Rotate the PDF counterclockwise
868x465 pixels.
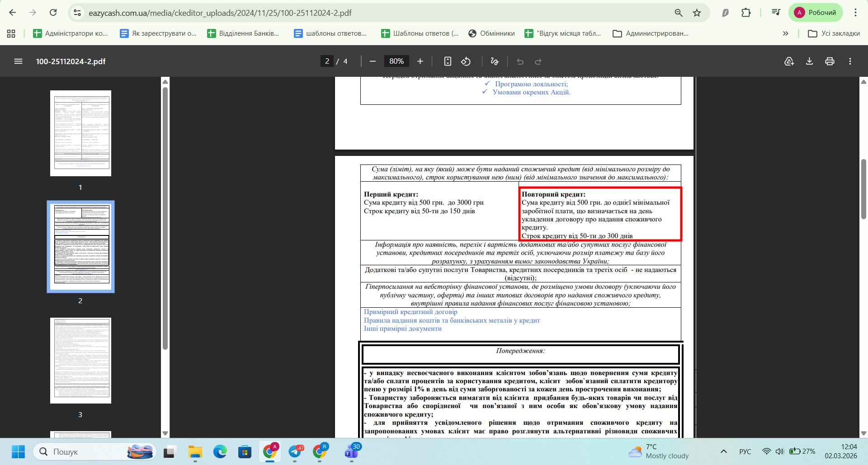[466, 61]
